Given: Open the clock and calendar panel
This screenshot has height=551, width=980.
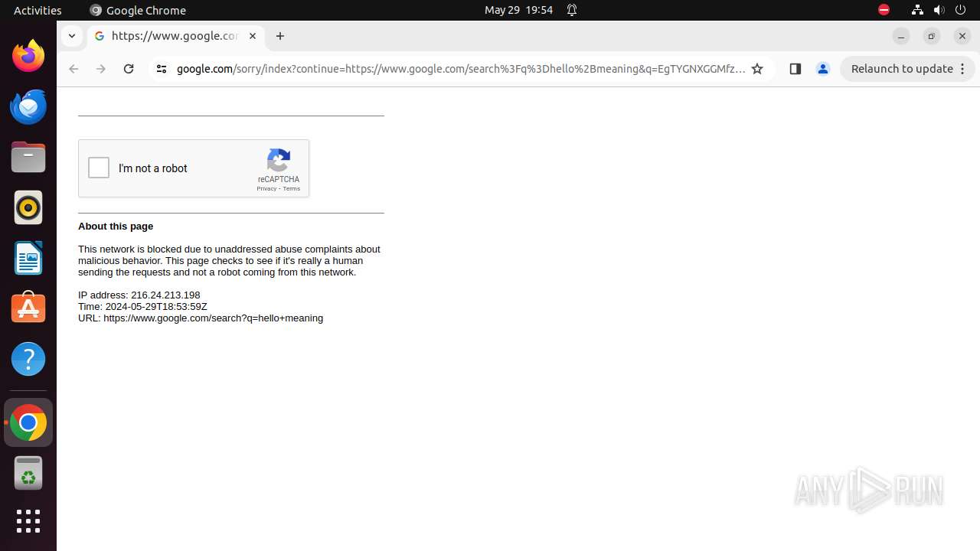Looking at the screenshot, I should coord(518,10).
